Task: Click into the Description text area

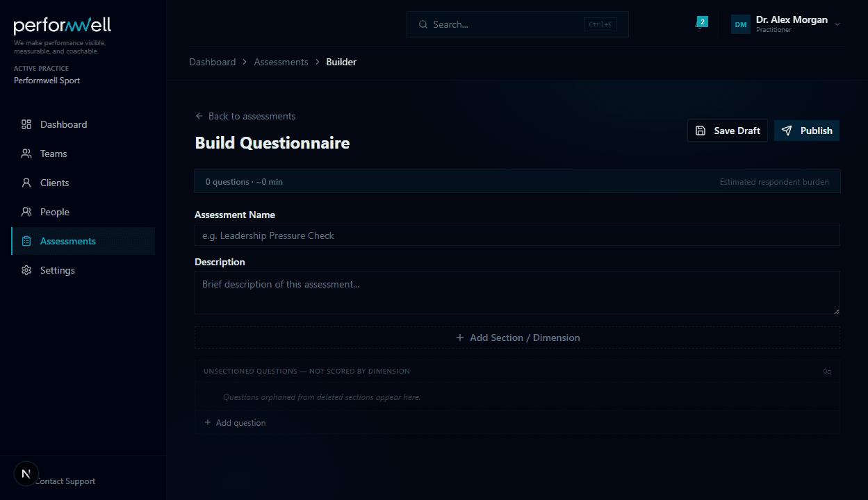Action: click(x=517, y=293)
